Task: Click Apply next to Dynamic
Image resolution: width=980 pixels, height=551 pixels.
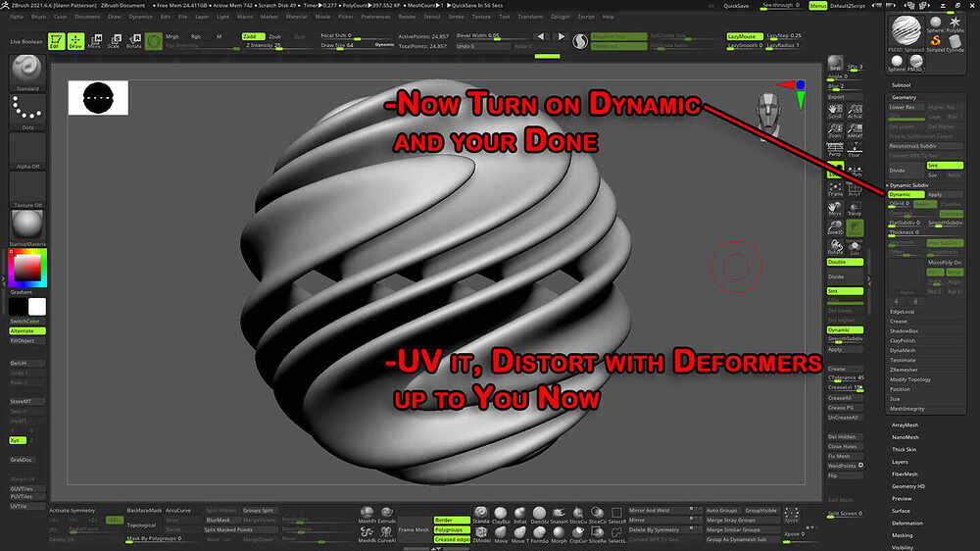Action: point(945,194)
